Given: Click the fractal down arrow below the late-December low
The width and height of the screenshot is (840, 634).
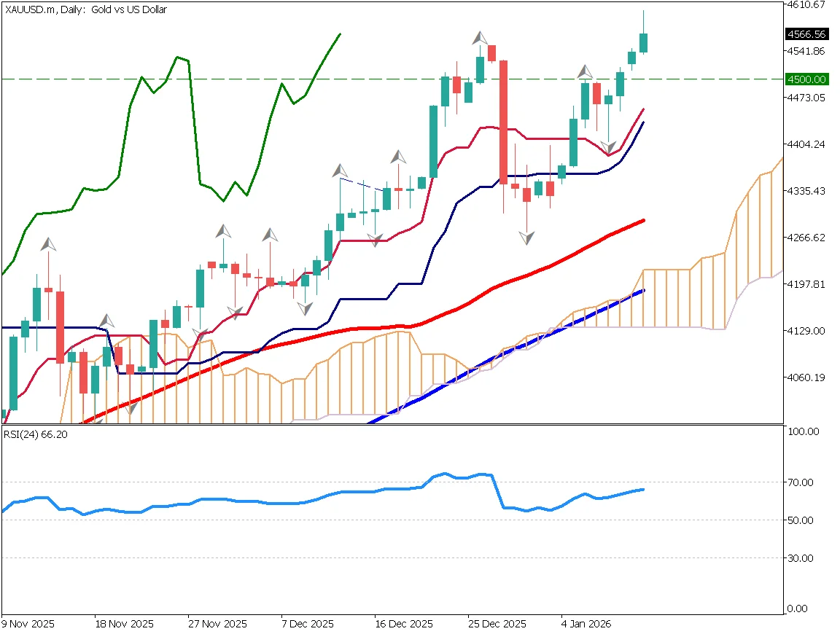Looking at the screenshot, I should [x=526, y=238].
